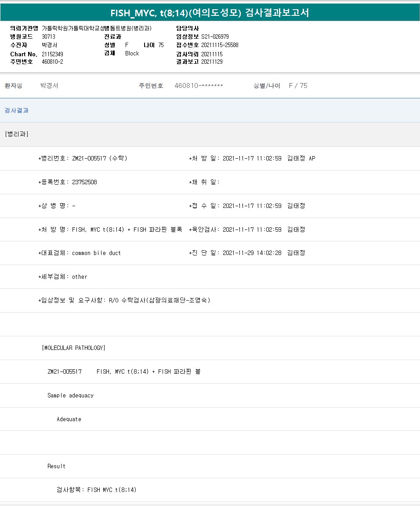Click the [MOLECULAR PATHOLOGY] heading
Image resolution: width=420 pixels, height=506 pixels.
click(x=73, y=348)
